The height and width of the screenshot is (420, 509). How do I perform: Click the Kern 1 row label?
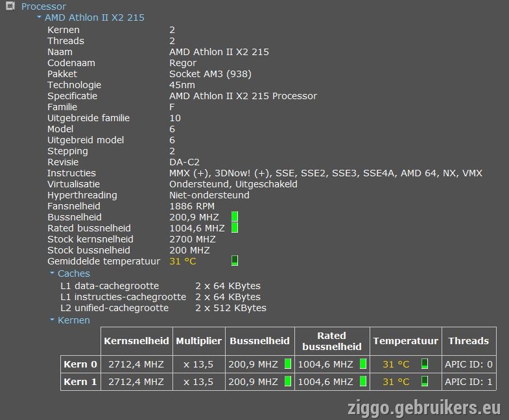(80, 382)
